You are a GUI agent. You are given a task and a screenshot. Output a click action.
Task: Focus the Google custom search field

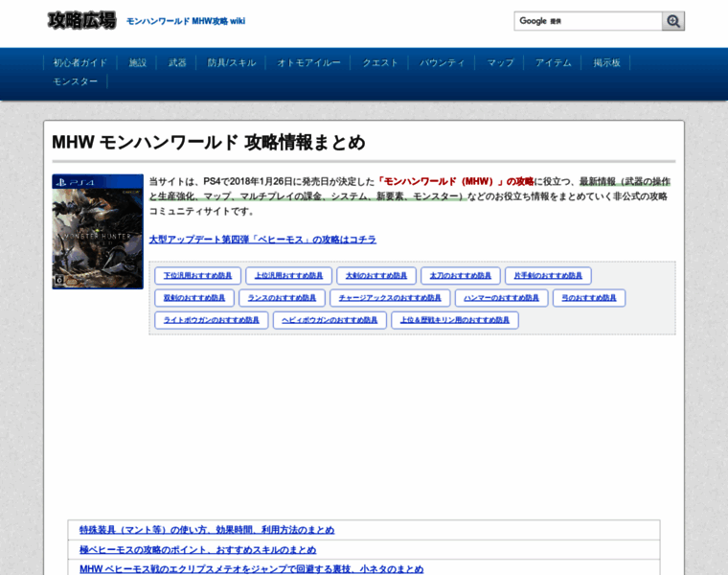pyautogui.click(x=588, y=21)
